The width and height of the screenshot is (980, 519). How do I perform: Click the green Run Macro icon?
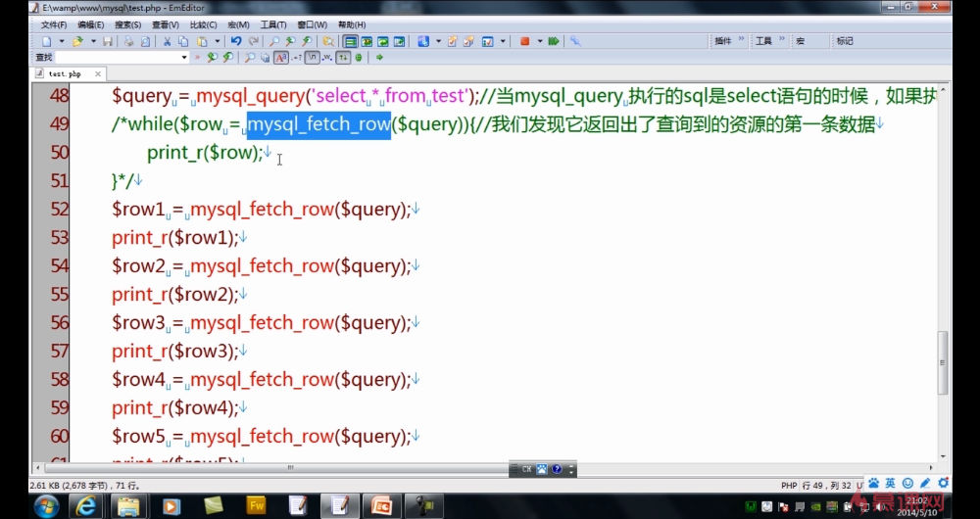point(553,41)
